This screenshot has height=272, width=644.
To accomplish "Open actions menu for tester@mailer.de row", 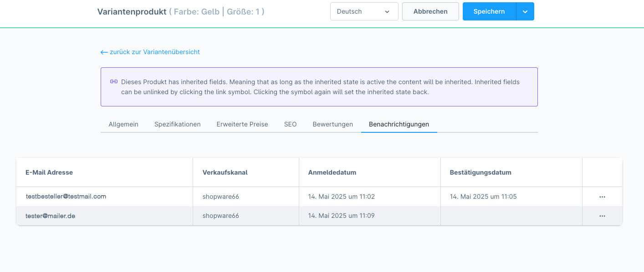I will pyautogui.click(x=602, y=216).
